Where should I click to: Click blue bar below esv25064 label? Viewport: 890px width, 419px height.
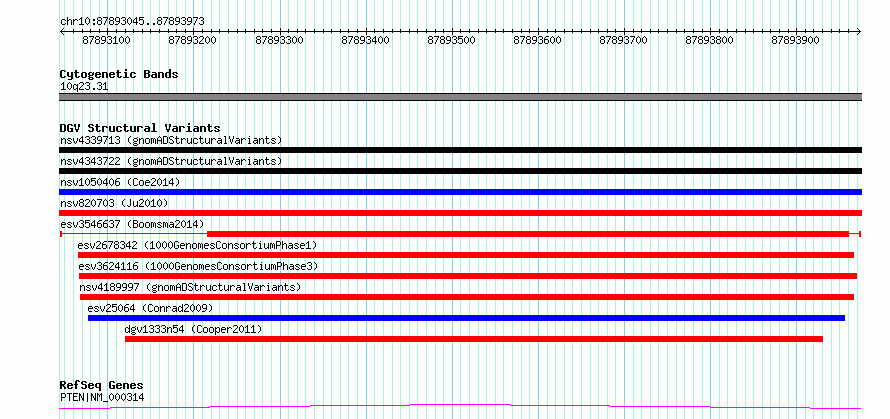click(x=466, y=318)
